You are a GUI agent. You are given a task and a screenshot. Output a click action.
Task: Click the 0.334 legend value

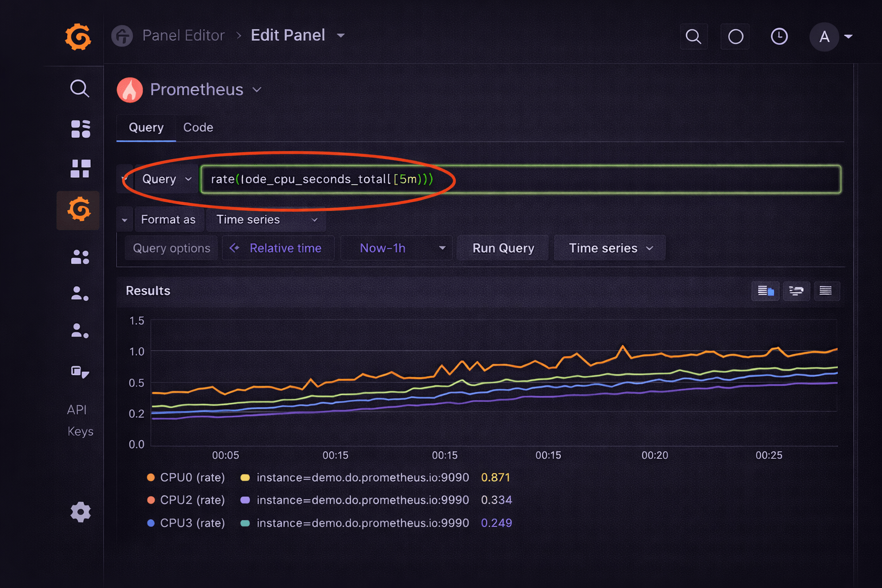click(x=497, y=500)
